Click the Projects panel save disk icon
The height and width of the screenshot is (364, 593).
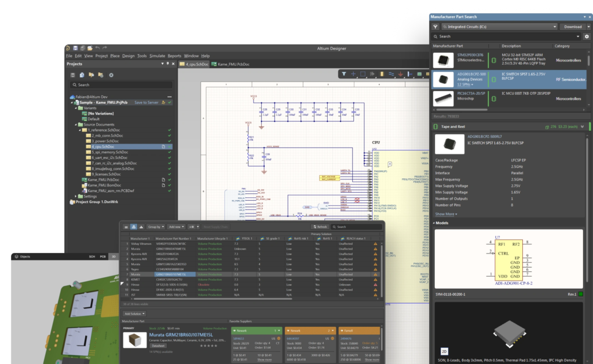(x=72, y=75)
